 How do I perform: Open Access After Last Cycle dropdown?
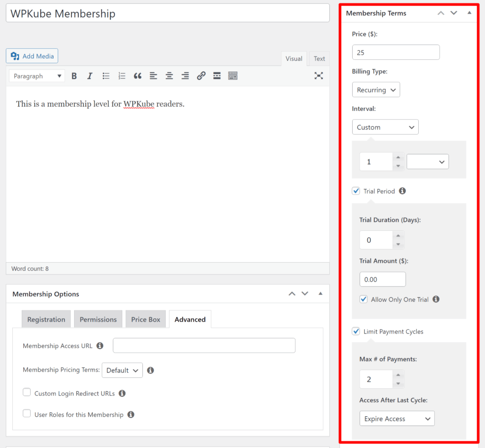[397, 419]
